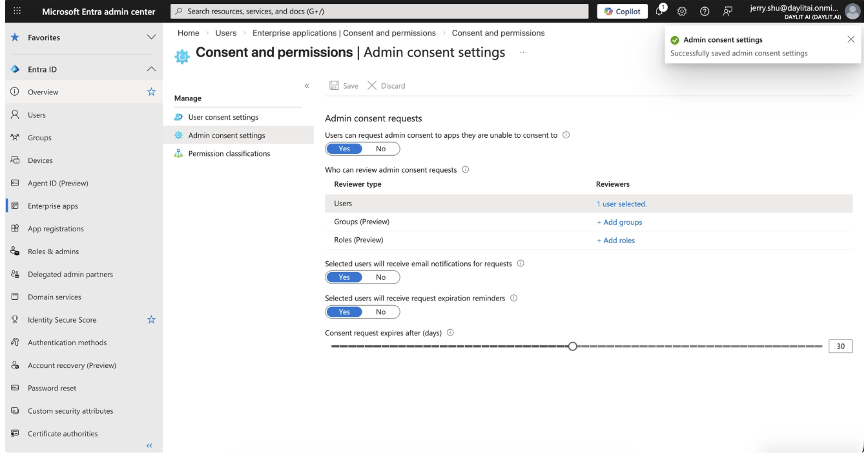Click info icon beside email notifications setting
The height and width of the screenshot is (459, 868).
pos(521,264)
